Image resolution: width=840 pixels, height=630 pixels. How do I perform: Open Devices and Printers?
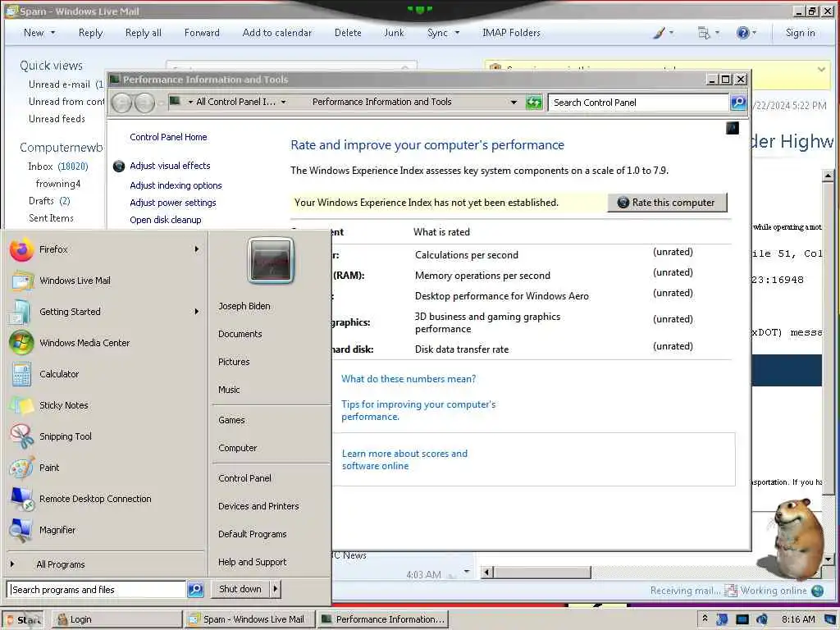pyautogui.click(x=258, y=505)
